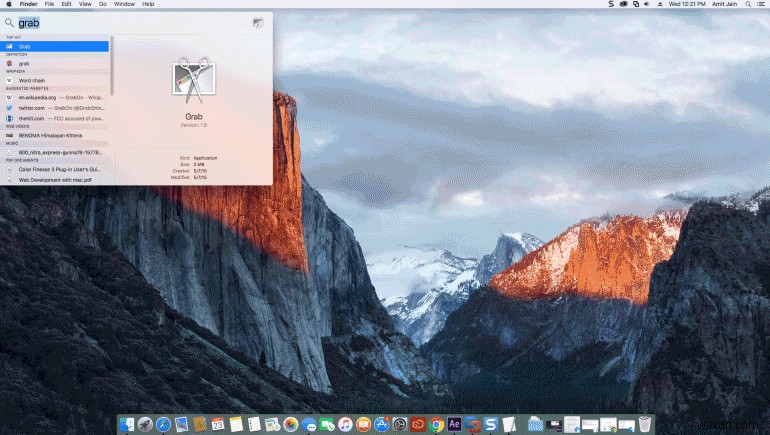
Task: Select Color Finesse 3 Plug-in PDF result
Action: point(55,169)
